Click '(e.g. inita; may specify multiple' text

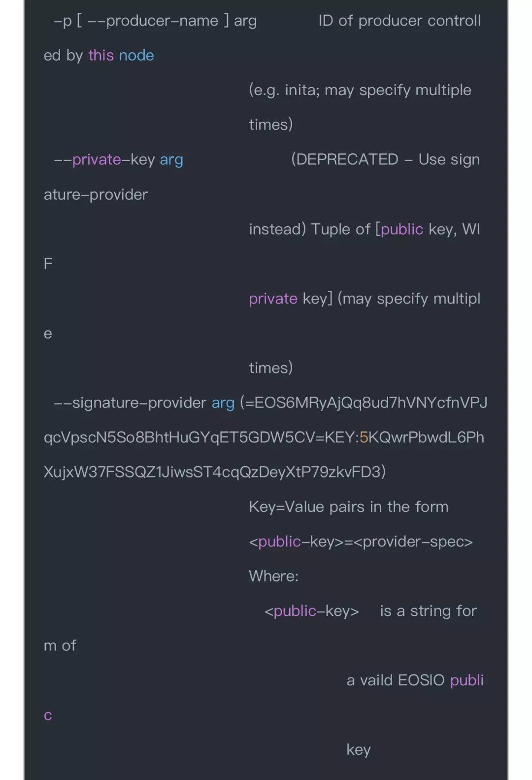[360, 90]
